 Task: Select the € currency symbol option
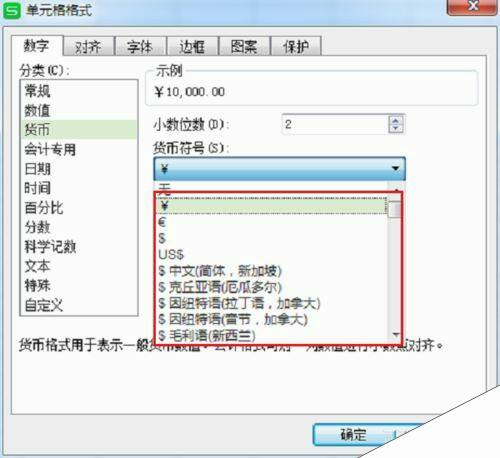point(272,222)
